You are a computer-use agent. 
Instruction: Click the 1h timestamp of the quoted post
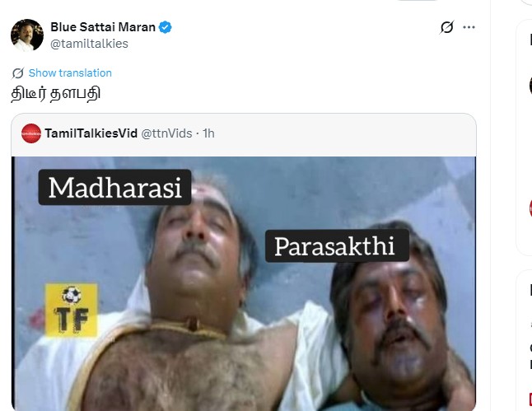point(208,133)
